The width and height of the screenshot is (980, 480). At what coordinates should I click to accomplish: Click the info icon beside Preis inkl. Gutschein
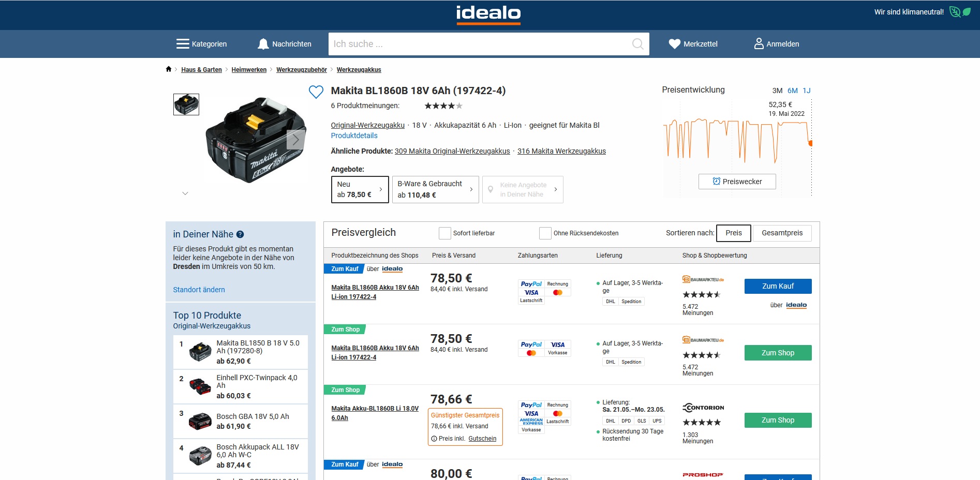coord(434,439)
